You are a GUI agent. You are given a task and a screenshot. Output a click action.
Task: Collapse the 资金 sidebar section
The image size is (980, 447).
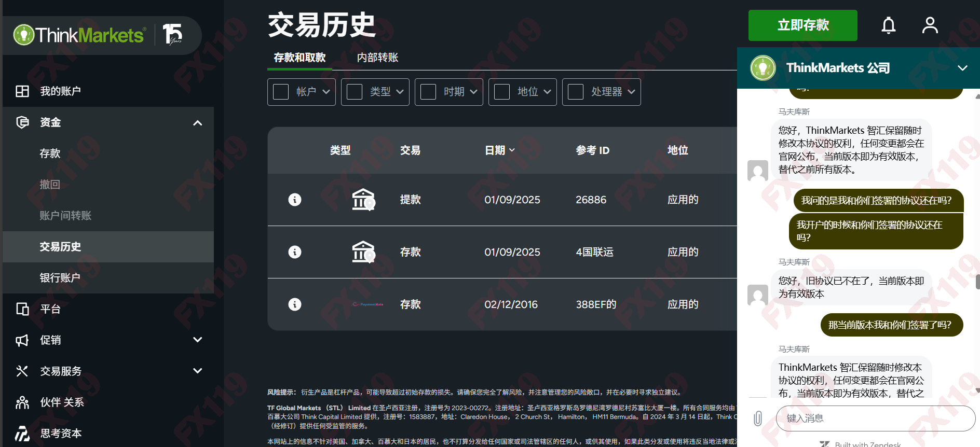point(197,123)
